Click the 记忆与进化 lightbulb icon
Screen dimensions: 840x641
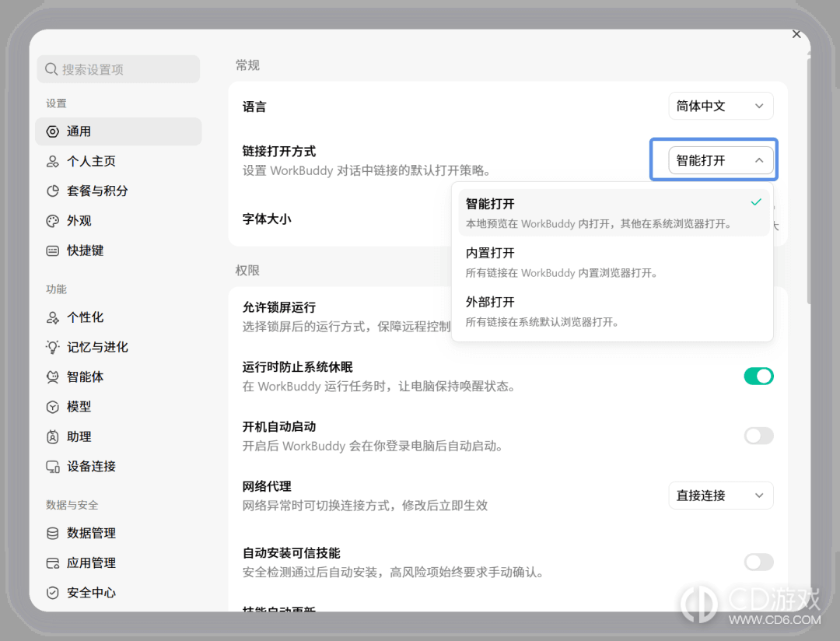53,347
